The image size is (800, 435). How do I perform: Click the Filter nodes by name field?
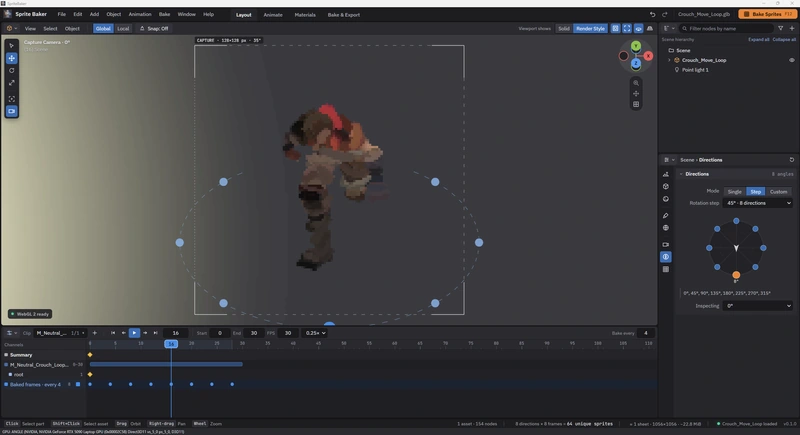click(726, 29)
